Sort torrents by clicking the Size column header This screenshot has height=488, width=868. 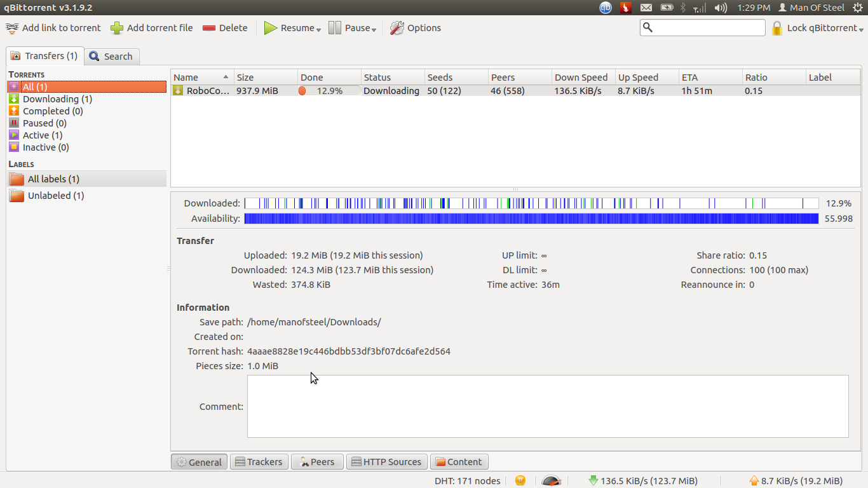coord(247,77)
